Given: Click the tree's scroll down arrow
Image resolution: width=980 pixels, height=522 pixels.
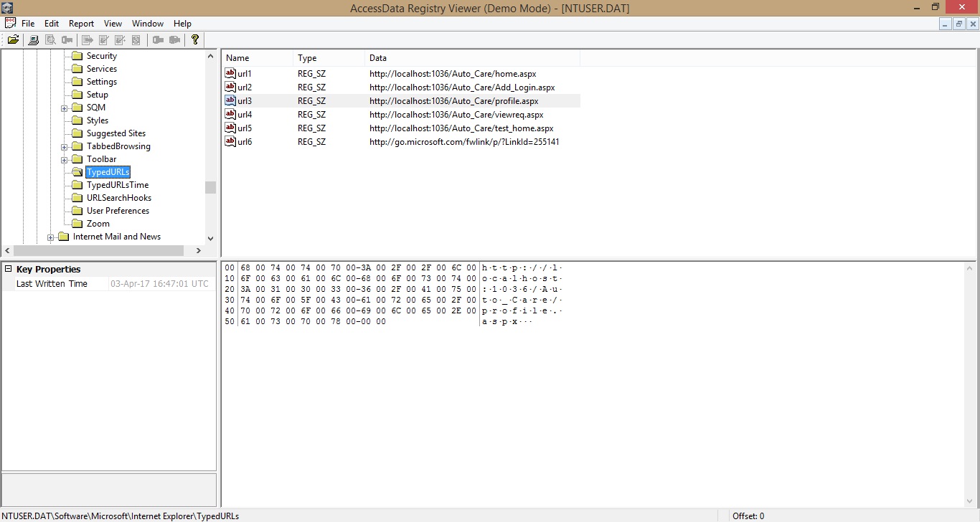Looking at the screenshot, I should tap(210, 239).
